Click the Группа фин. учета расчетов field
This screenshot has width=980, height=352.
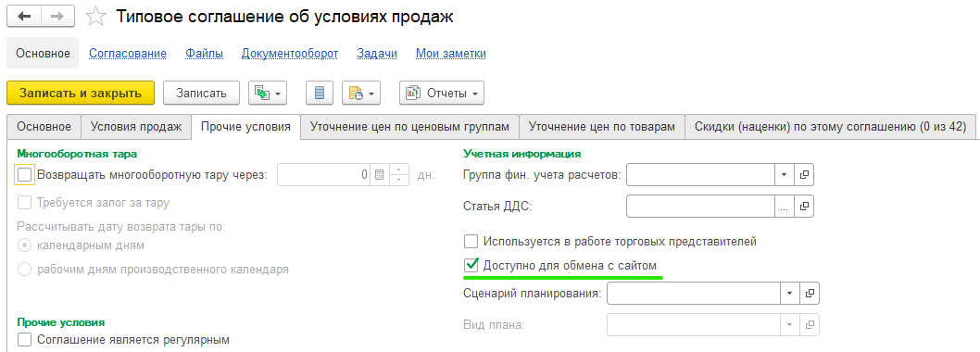[x=700, y=175]
